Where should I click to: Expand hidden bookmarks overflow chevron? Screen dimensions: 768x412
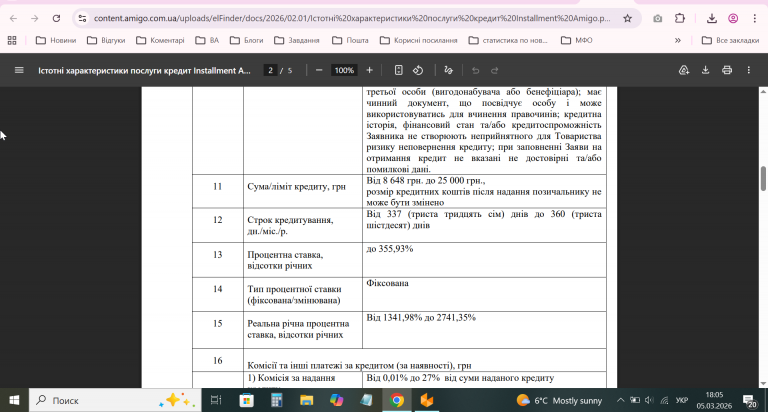pos(679,40)
